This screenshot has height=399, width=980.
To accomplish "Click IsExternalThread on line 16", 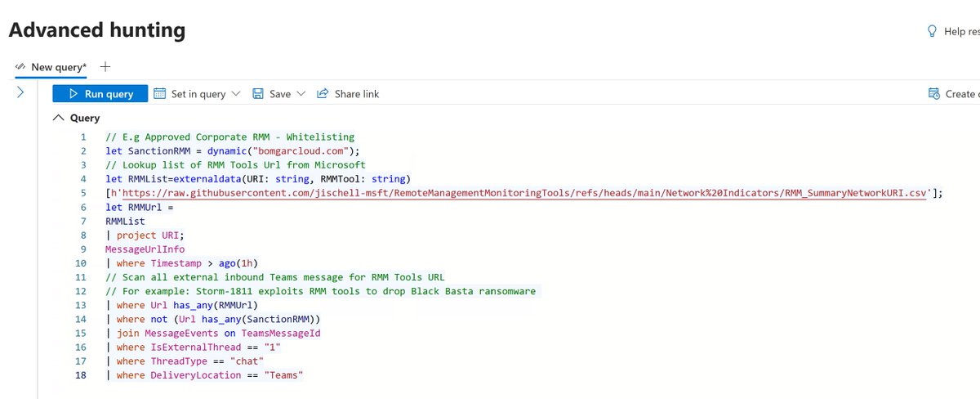I will 194,347.
